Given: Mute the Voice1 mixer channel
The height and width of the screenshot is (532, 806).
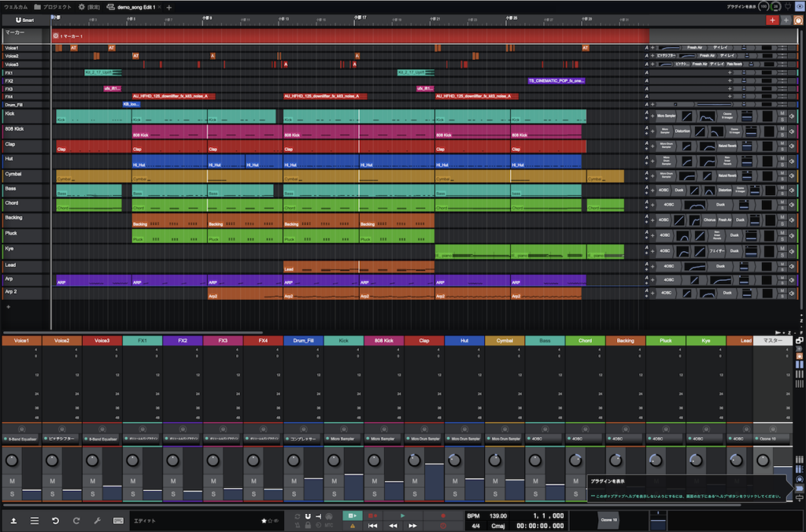Looking at the screenshot, I should pos(12,480).
